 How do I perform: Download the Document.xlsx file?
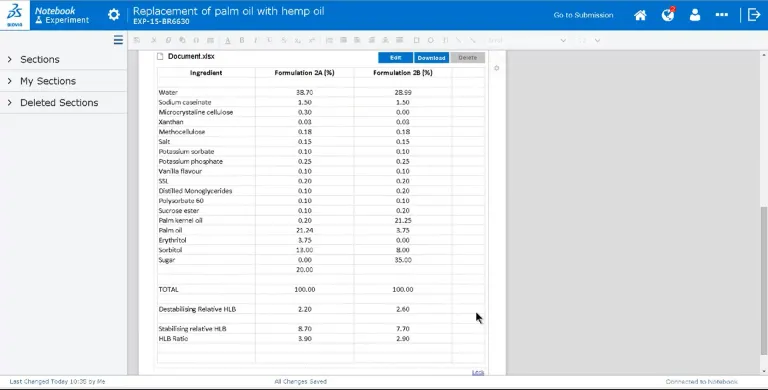click(431, 58)
